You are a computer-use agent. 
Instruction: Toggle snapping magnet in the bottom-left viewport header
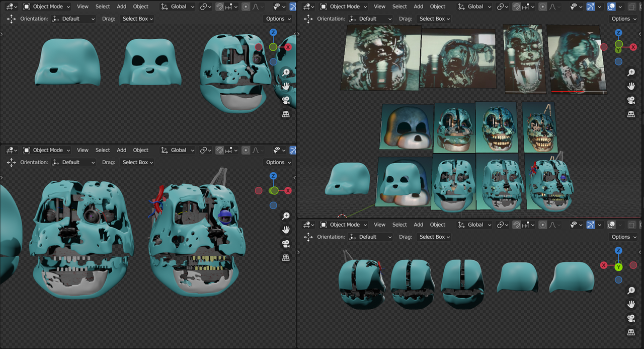[220, 150]
